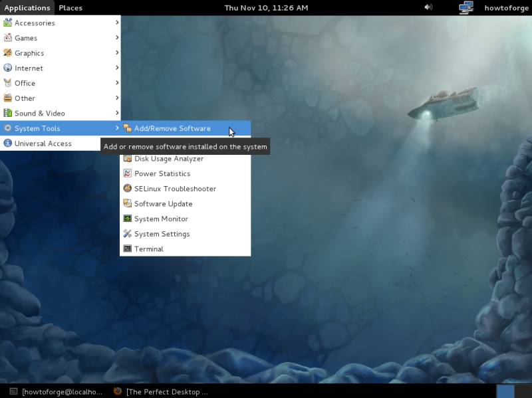
Task: Switch to the howtoforge@localhost terminal window
Action: [57, 391]
